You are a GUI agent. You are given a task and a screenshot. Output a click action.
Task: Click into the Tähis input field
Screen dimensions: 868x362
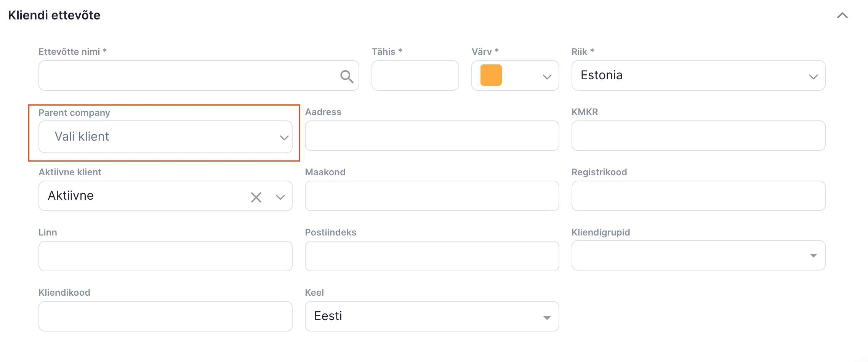[x=415, y=75]
